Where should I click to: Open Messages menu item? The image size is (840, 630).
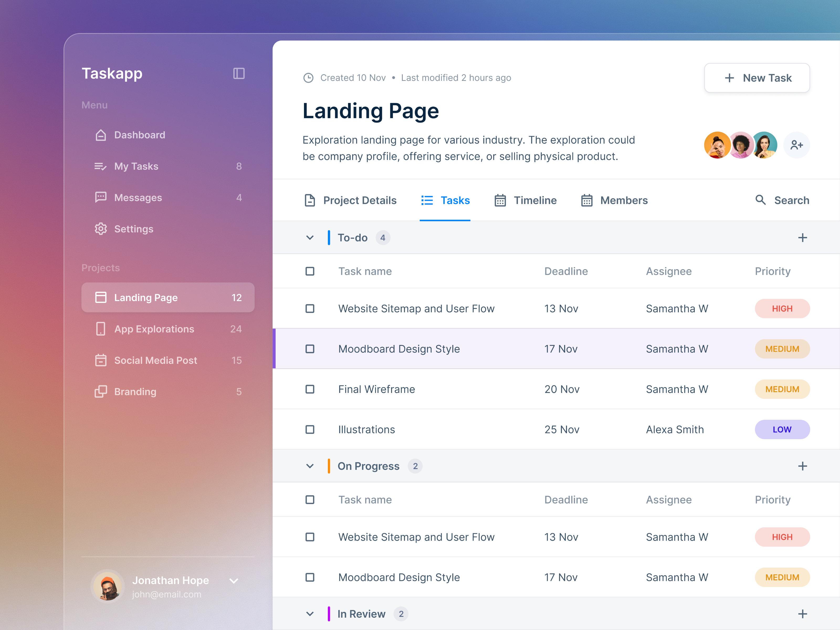168,197
